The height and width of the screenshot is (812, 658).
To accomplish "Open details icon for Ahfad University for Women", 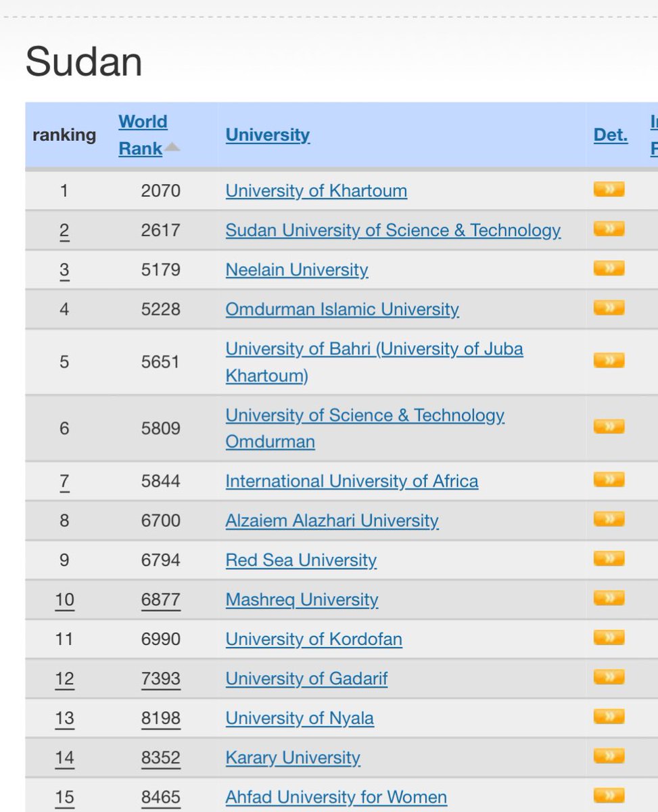I will coord(609,795).
